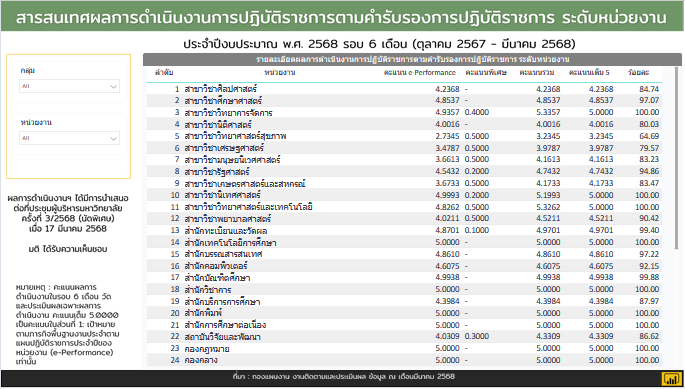The height and width of the screenshot is (389, 685).
Task: Sort by คะแนนรวม column header
Action: (x=537, y=73)
